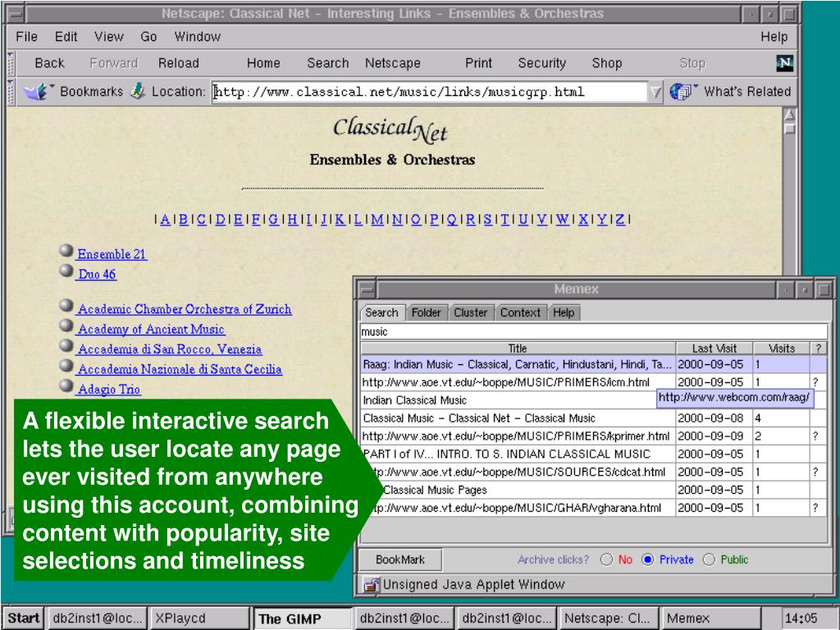This screenshot has height=630, width=840.
Task: Open the Go menu
Action: coord(148,36)
